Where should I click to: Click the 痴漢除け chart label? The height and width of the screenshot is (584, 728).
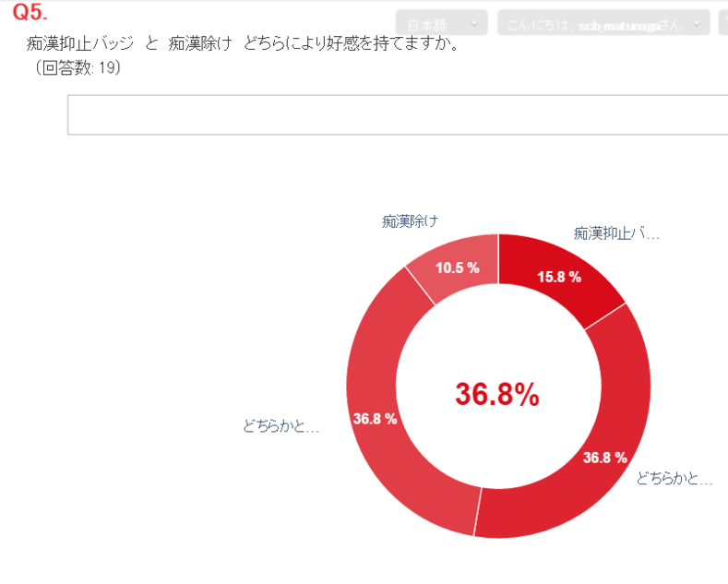pos(410,221)
